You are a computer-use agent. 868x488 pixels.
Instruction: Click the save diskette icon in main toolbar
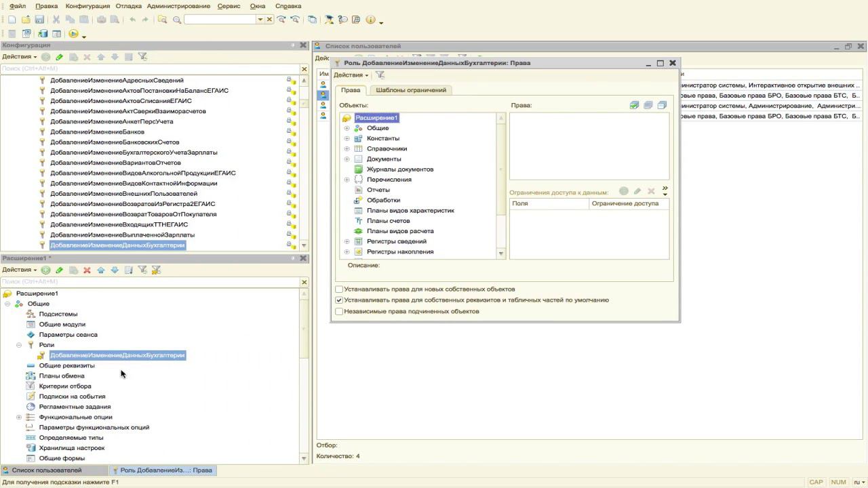39,20
